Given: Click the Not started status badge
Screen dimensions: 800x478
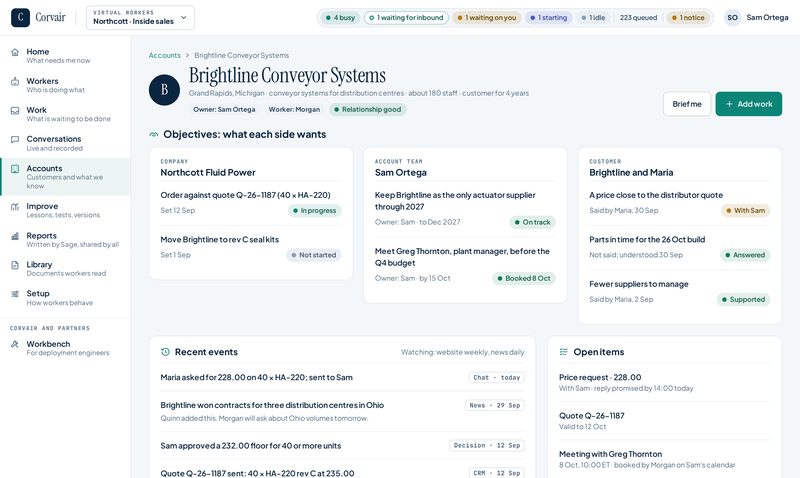Looking at the screenshot, I should tap(313, 255).
